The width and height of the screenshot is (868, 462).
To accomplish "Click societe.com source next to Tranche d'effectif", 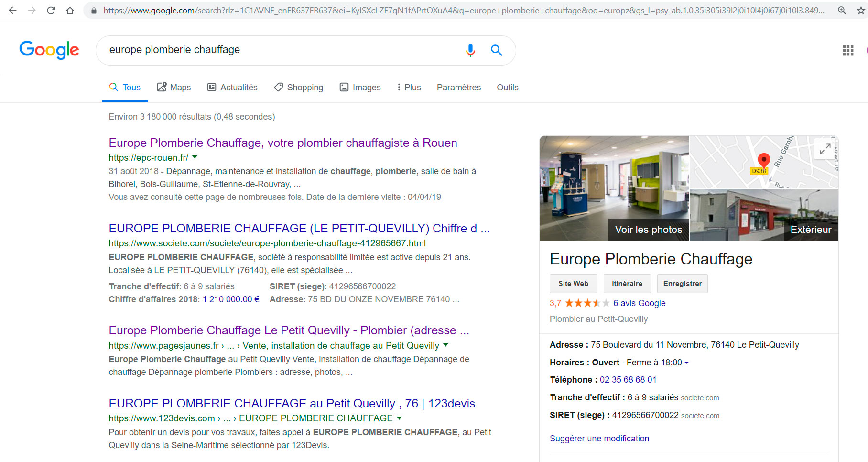I will [700, 398].
